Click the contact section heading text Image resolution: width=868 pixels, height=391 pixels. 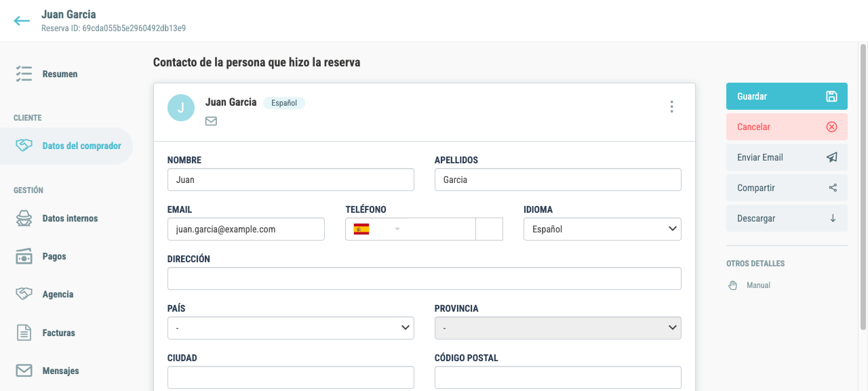click(256, 62)
